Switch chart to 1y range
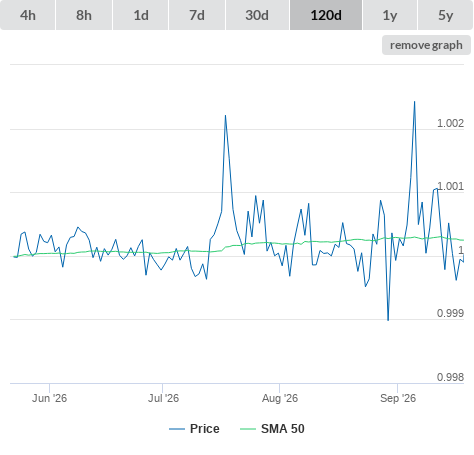The height and width of the screenshot is (455, 474). (390, 15)
